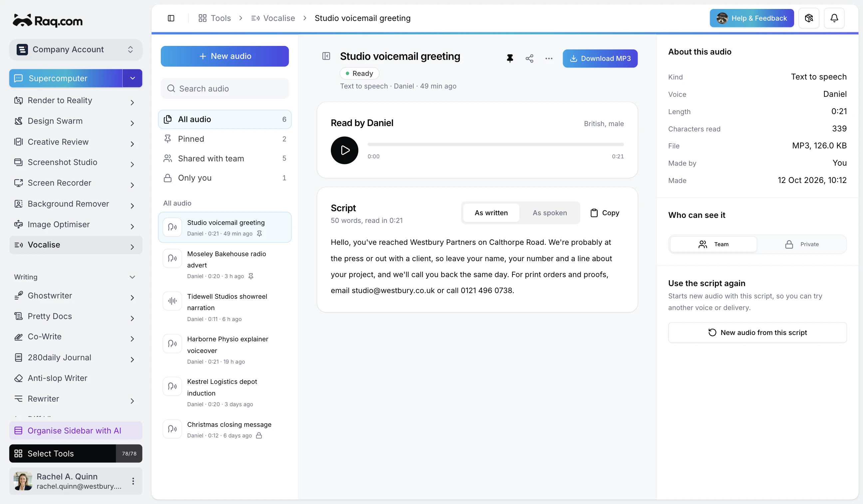The height and width of the screenshot is (504, 863).
Task: Download the MP3 file
Action: [600, 59]
